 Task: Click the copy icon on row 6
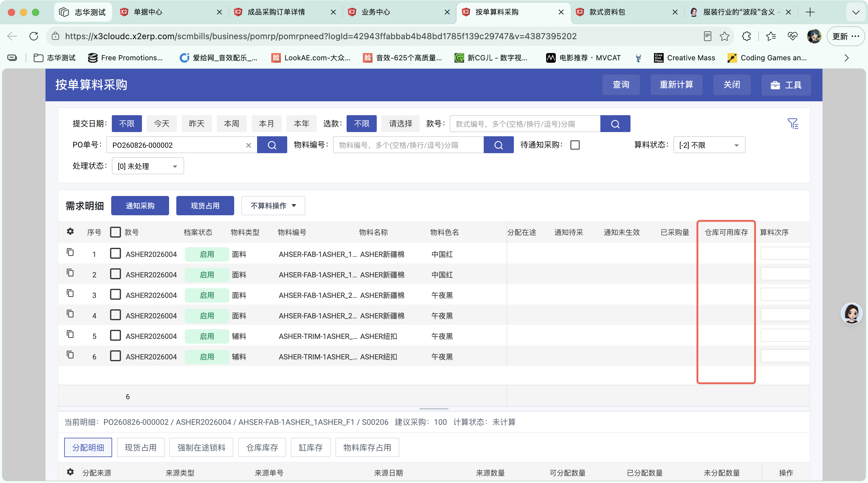coord(70,355)
